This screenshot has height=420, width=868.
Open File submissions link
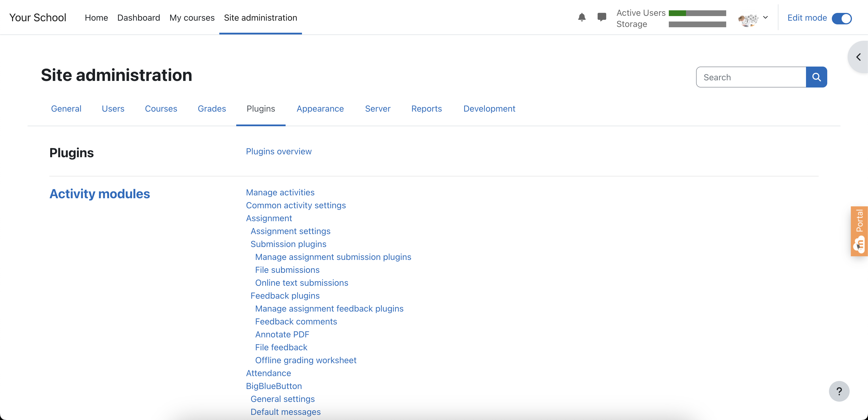point(287,270)
